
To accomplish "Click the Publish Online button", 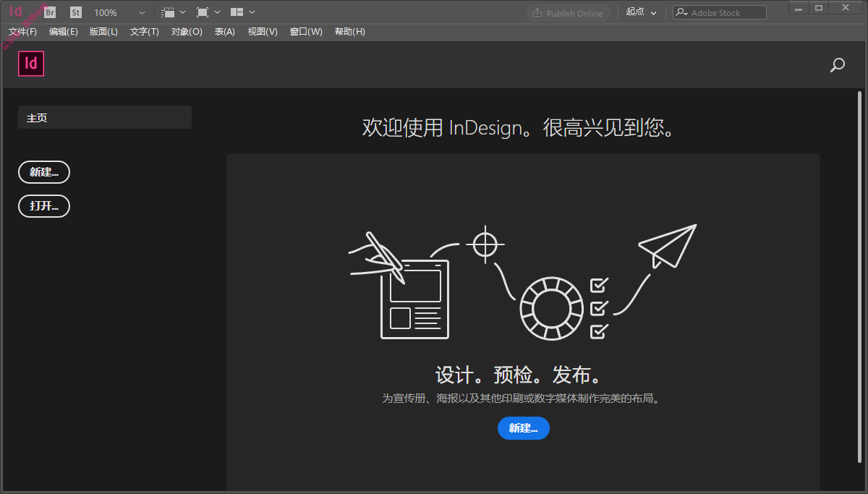I will tap(568, 13).
